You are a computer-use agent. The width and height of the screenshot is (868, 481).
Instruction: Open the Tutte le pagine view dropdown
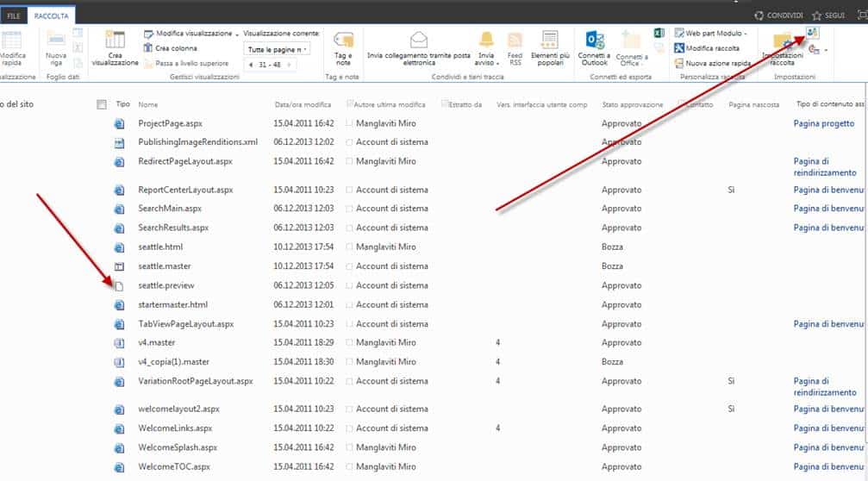[277, 49]
